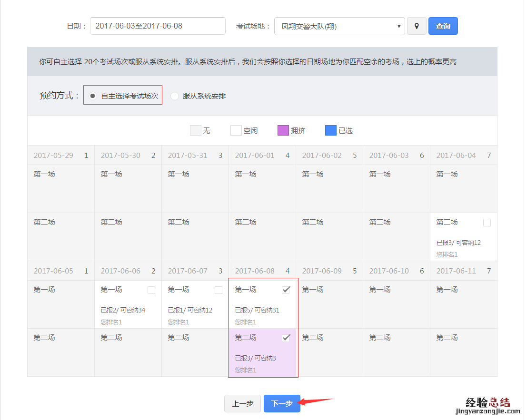
Task: Uncheck the 2017-06-08 第二场 crowded slot
Action: [286, 338]
